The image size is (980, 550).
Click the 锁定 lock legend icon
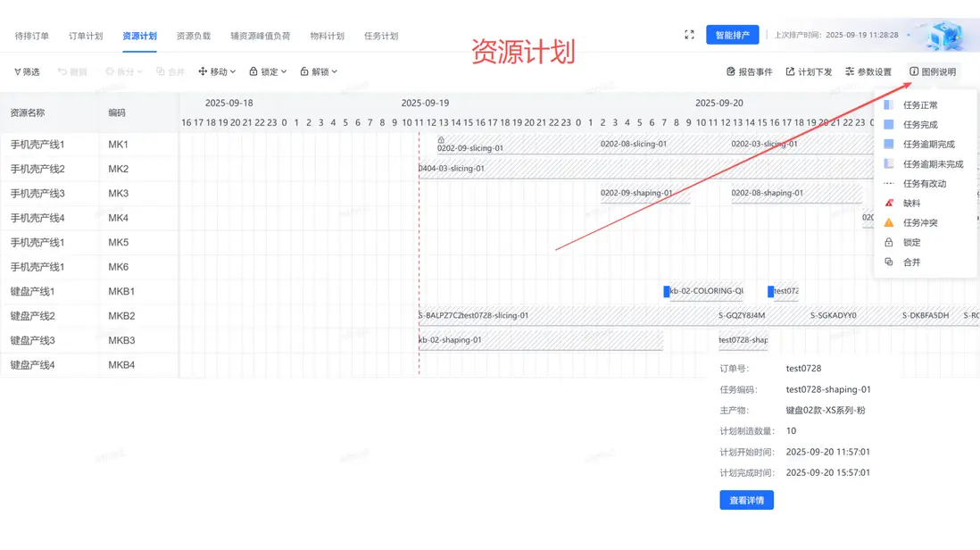click(889, 242)
